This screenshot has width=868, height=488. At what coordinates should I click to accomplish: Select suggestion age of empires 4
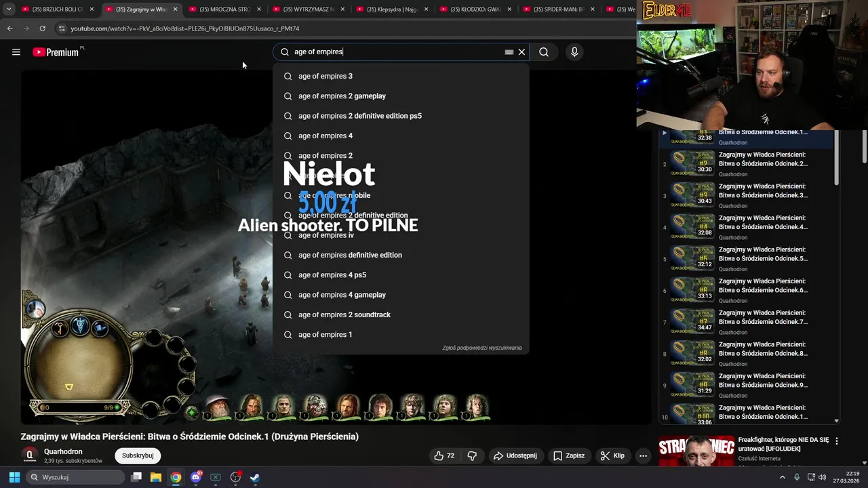pyautogui.click(x=401, y=136)
